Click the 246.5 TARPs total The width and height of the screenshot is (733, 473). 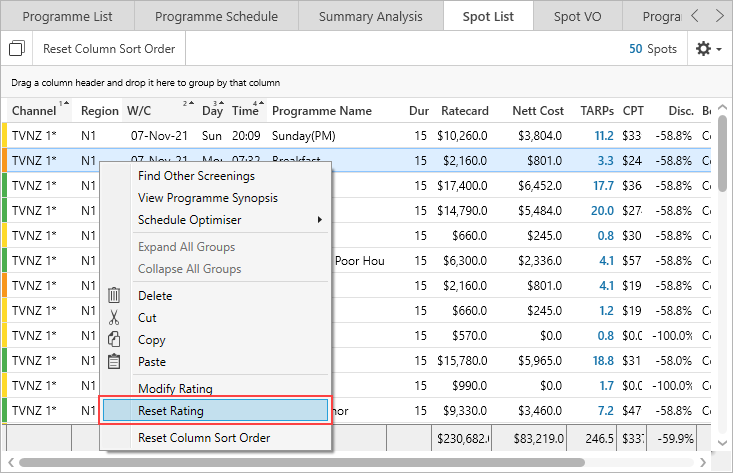pos(599,438)
